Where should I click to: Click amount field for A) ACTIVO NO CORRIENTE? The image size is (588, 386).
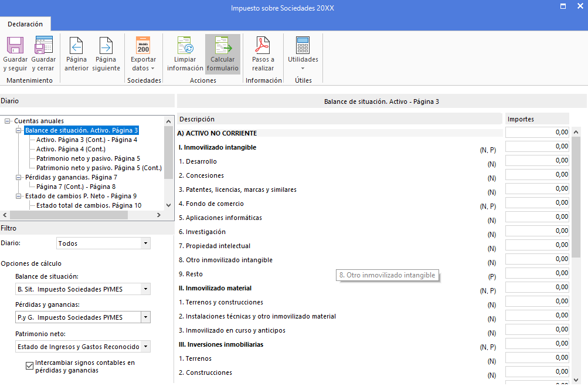pos(537,133)
